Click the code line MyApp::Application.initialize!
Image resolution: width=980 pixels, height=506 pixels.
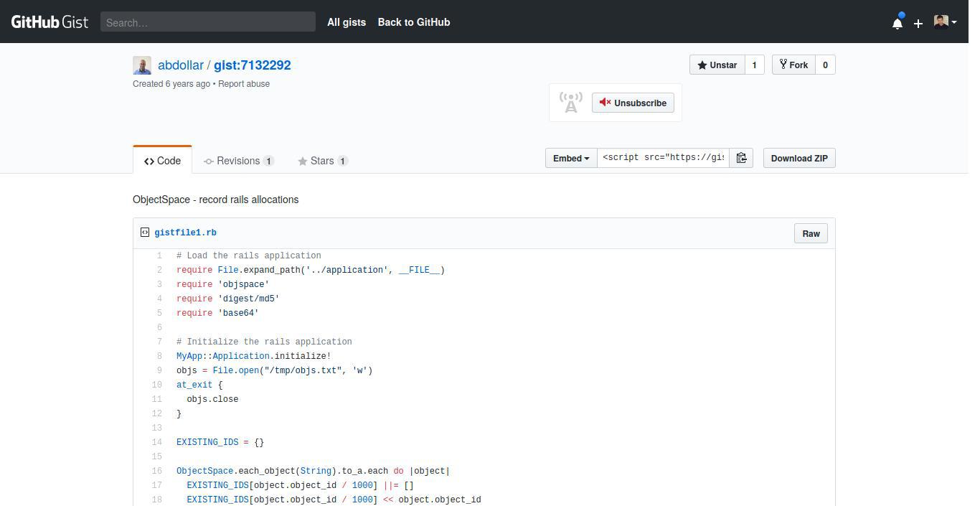point(253,356)
